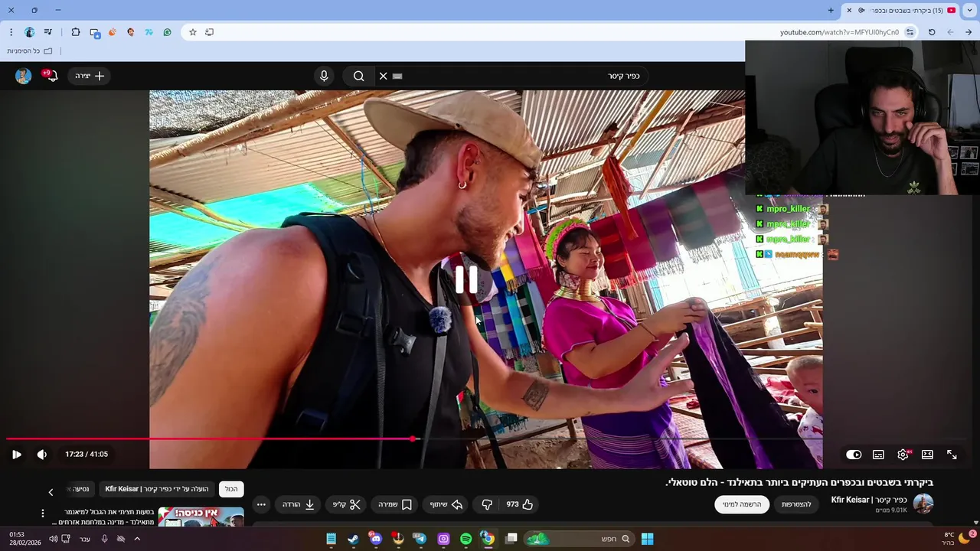
Task: Join the channel via the להצטרפות button
Action: click(796, 504)
